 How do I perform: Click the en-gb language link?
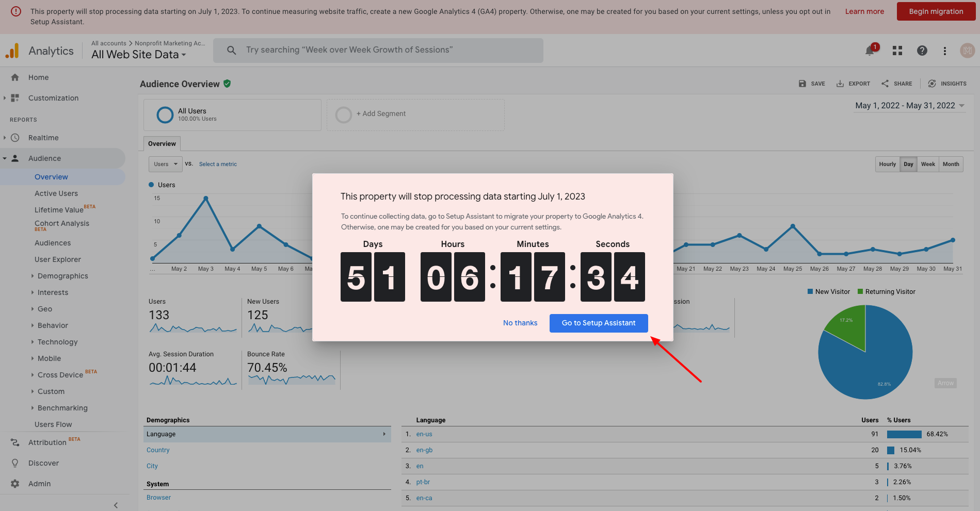click(x=424, y=450)
